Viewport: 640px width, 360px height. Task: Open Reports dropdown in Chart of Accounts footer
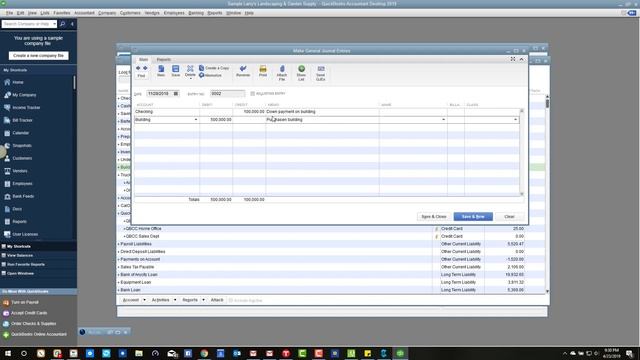203,300
